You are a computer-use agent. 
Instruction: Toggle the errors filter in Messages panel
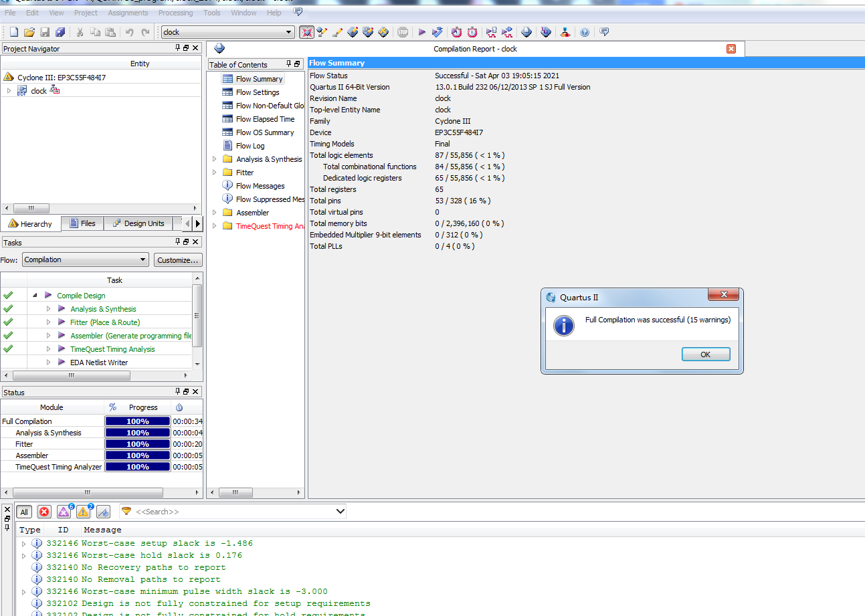pos(44,511)
